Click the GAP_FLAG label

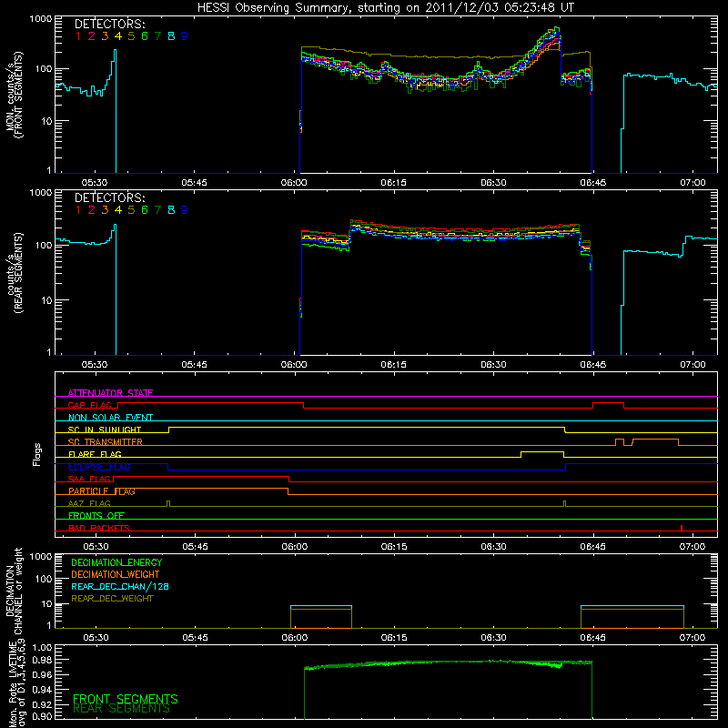[90, 405]
